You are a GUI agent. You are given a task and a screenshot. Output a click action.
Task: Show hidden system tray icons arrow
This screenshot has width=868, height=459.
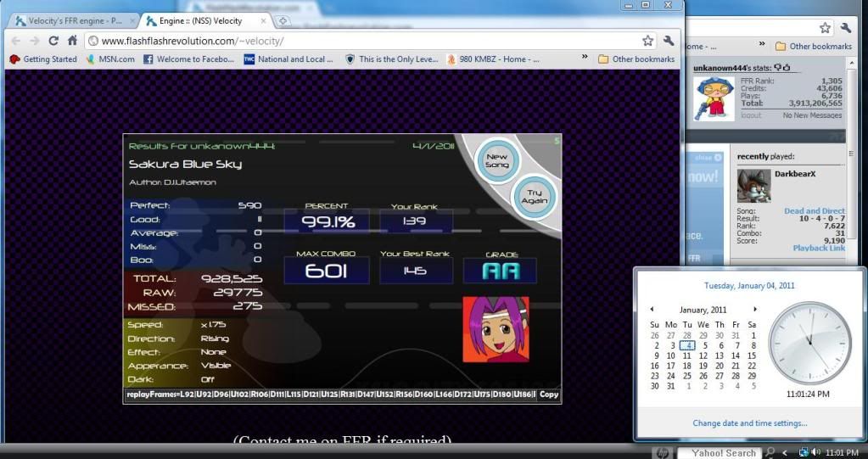784,452
